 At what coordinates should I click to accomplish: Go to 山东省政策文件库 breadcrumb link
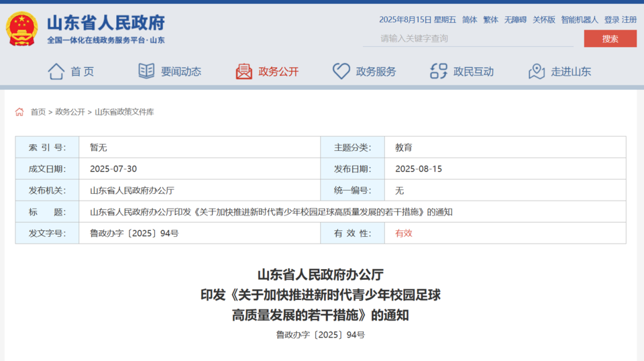click(124, 112)
